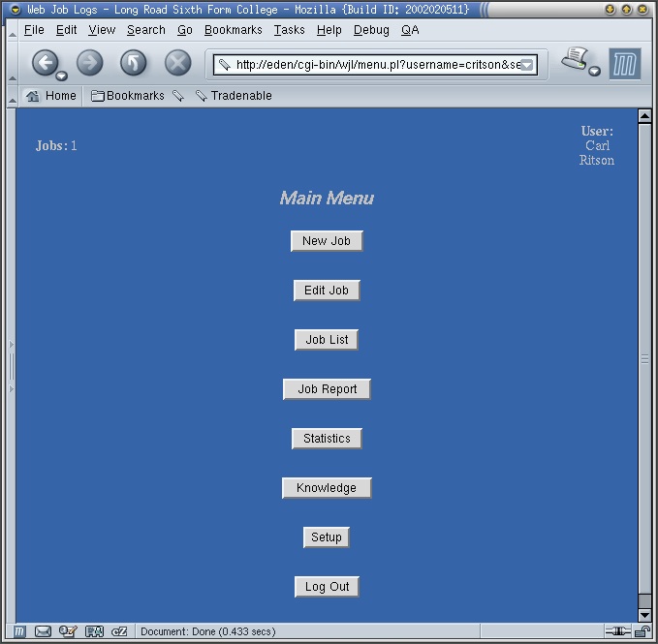The width and height of the screenshot is (658, 644).
Task: Open the Tasks menu
Action: pos(289,30)
